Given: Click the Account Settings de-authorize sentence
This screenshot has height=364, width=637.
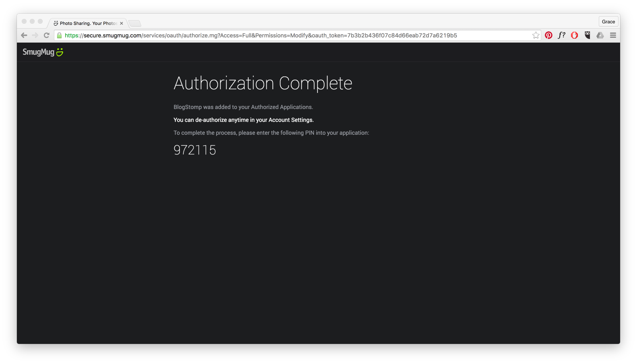Looking at the screenshot, I should [243, 120].
